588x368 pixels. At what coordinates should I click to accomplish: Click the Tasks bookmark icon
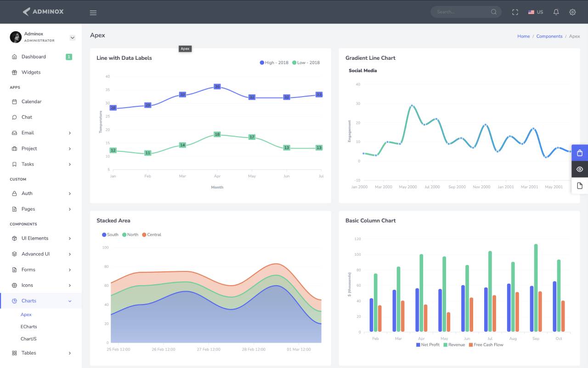pos(14,164)
